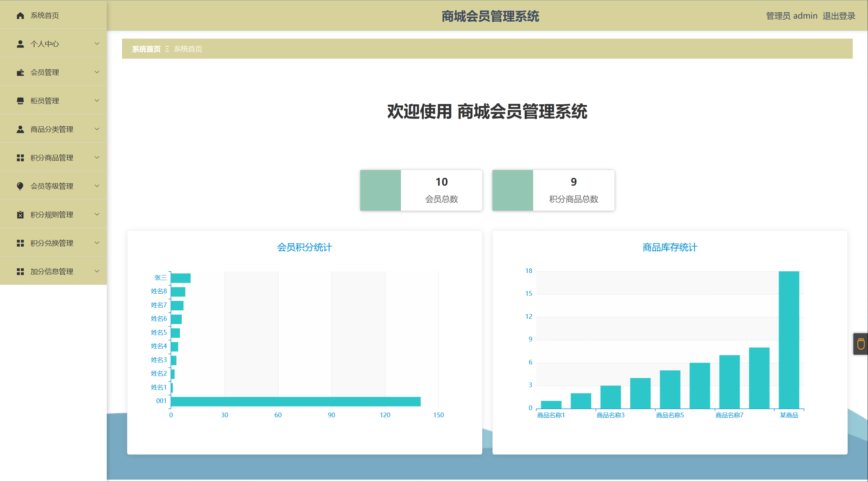Click the floating mouse icon at right edge
Screen dimensions: 868x482
[x=861, y=344]
